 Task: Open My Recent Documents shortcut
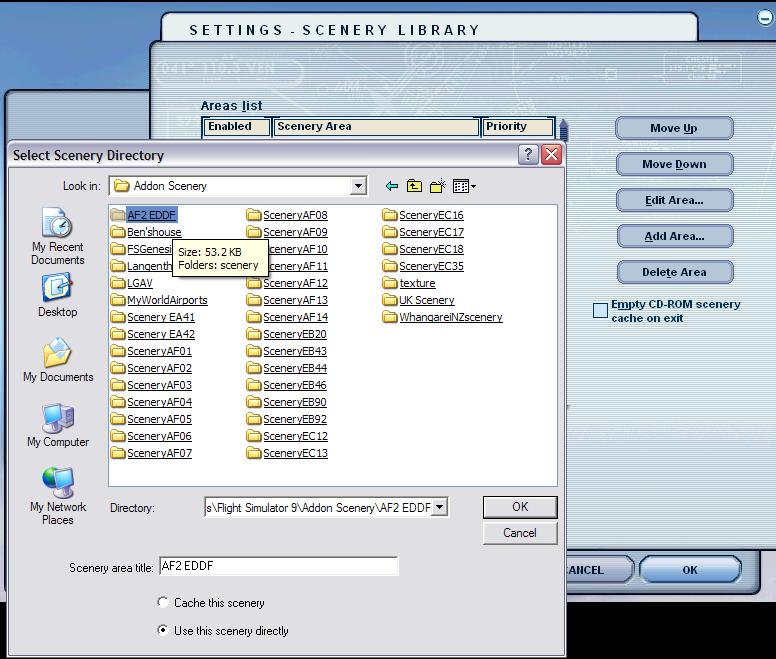click(57, 236)
